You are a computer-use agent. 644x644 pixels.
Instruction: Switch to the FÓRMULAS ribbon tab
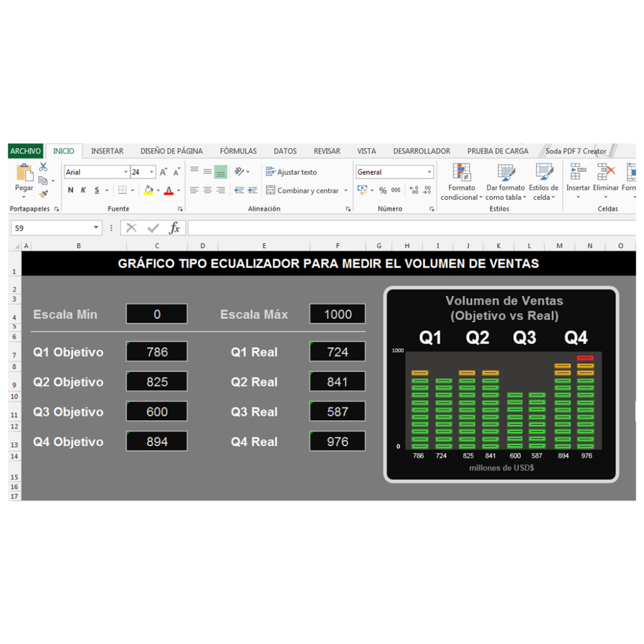[238, 151]
